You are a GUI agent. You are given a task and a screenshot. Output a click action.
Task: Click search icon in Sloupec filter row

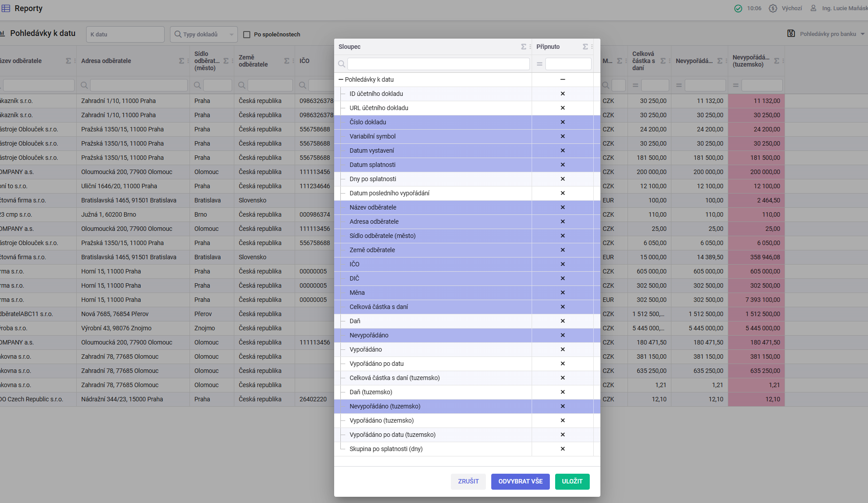[342, 64]
